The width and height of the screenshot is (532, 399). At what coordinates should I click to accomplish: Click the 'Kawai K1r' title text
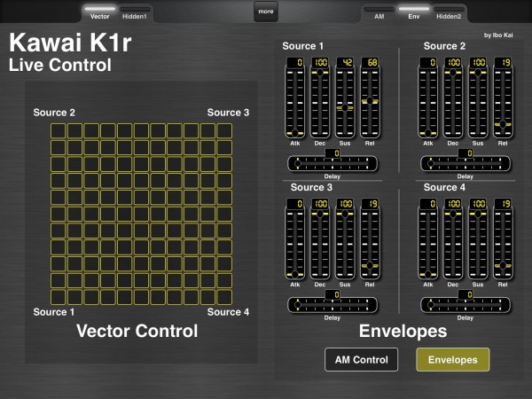(70, 43)
